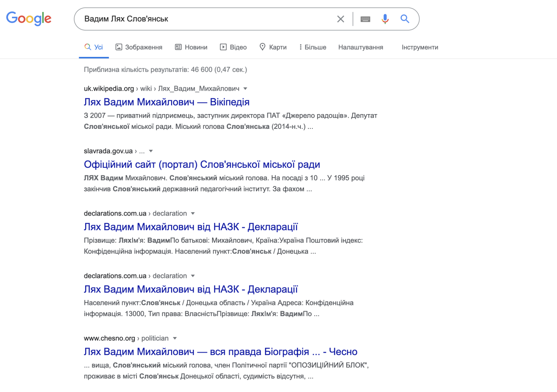Expand the uk.wikipedia.org result dropdown arrow
This screenshot has height=392, width=557.
click(245, 88)
